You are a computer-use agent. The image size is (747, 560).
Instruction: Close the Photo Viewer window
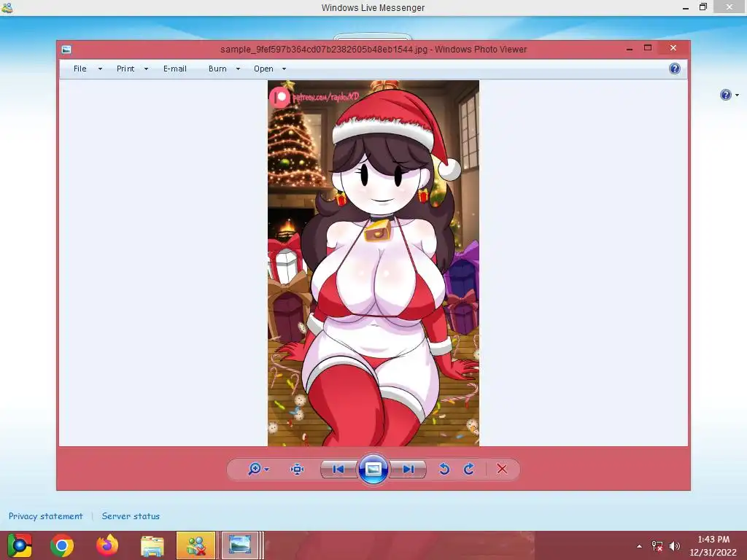click(673, 47)
